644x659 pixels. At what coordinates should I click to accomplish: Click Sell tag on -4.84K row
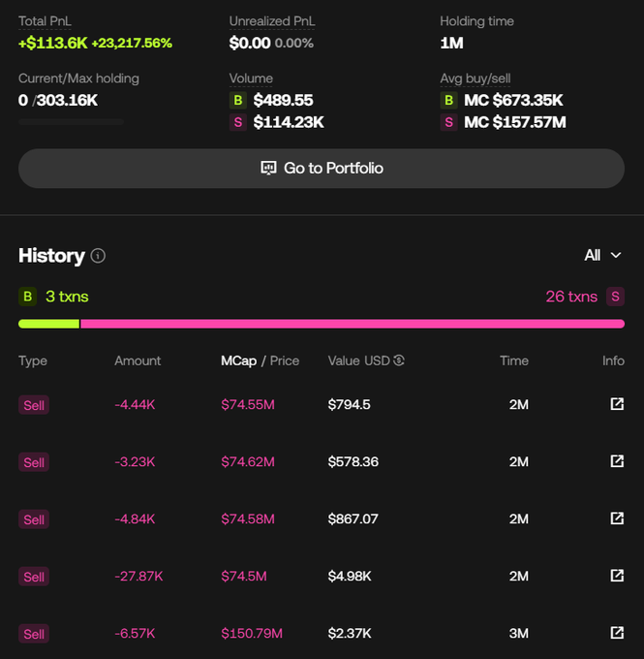click(34, 519)
